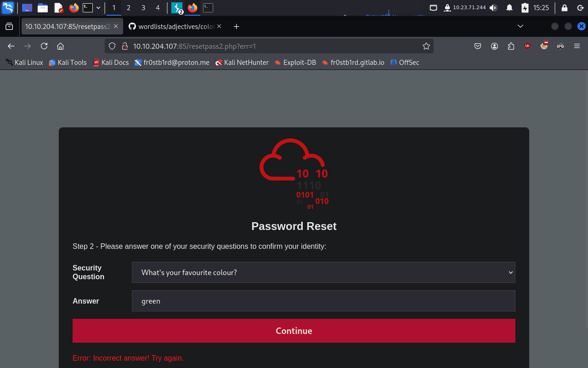The width and height of the screenshot is (588, 368).
Task: Click the Save to Pocket icon
Action: point(478,46)
